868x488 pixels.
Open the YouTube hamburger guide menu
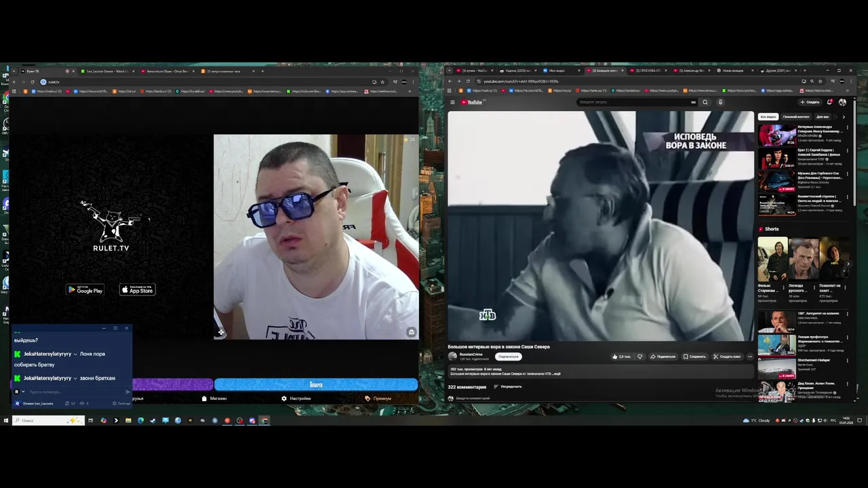tap(452, 102)
